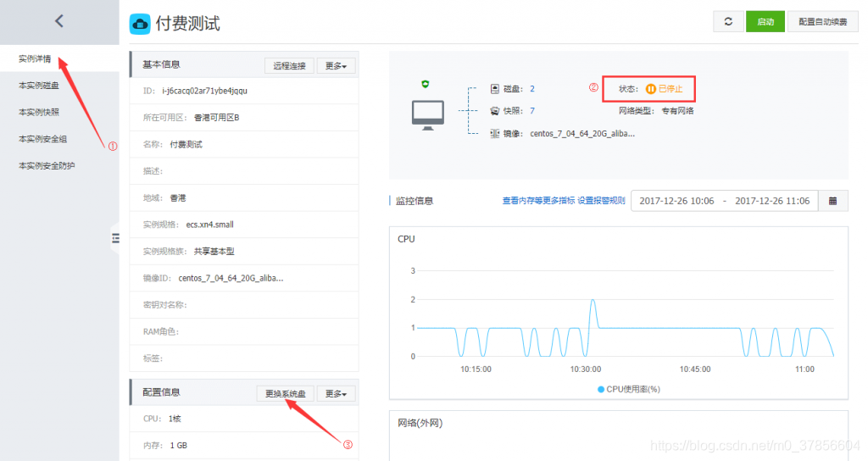Click 配置自动续费 button
The height and width of the screenshot is (461, 868).
822,21
